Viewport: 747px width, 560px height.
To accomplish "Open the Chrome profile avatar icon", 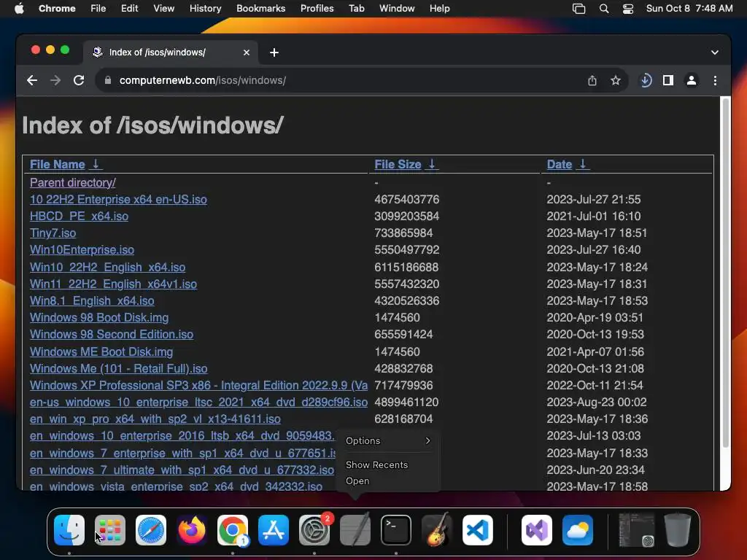I will [692, 80].
